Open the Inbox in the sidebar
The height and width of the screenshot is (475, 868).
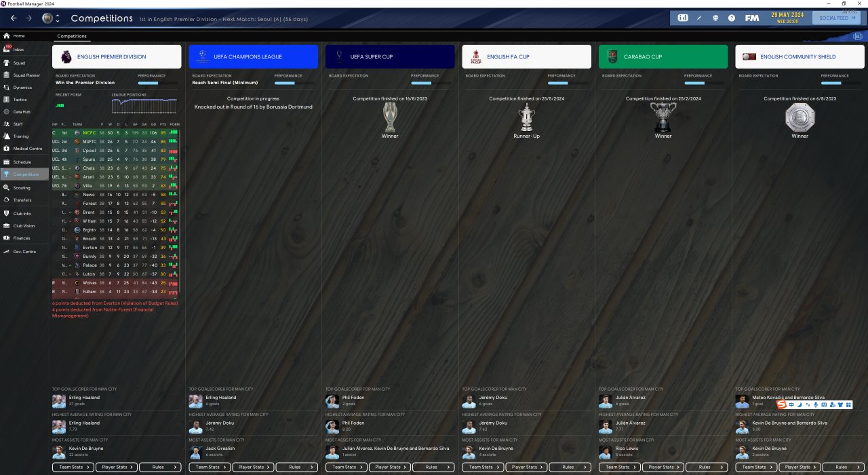pyautogui.click(x=24, y=50)
